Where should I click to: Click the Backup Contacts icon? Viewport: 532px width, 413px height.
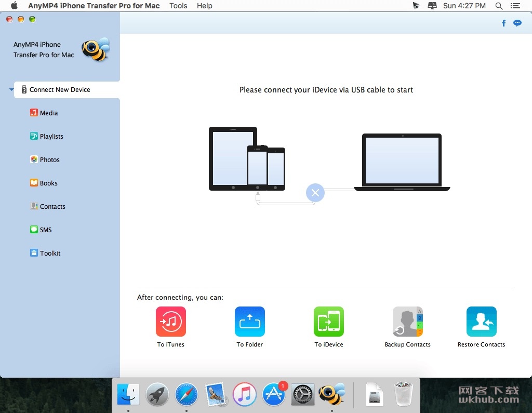click(x=407, y=322)
